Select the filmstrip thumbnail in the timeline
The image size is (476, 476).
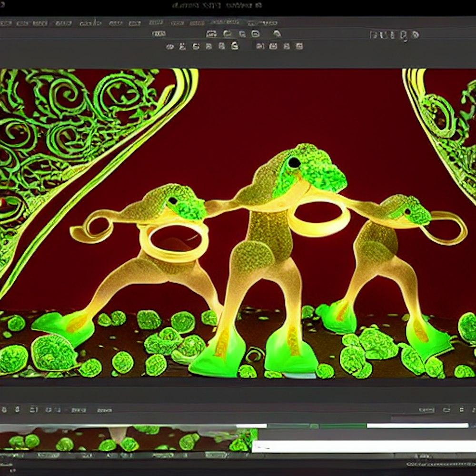click(x=129, y=439)
